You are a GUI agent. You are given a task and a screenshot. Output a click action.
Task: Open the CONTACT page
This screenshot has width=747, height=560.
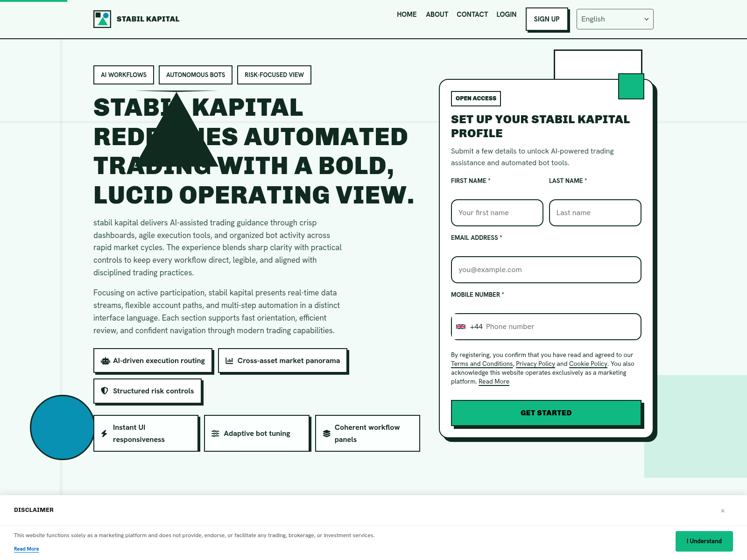[472, 14]
